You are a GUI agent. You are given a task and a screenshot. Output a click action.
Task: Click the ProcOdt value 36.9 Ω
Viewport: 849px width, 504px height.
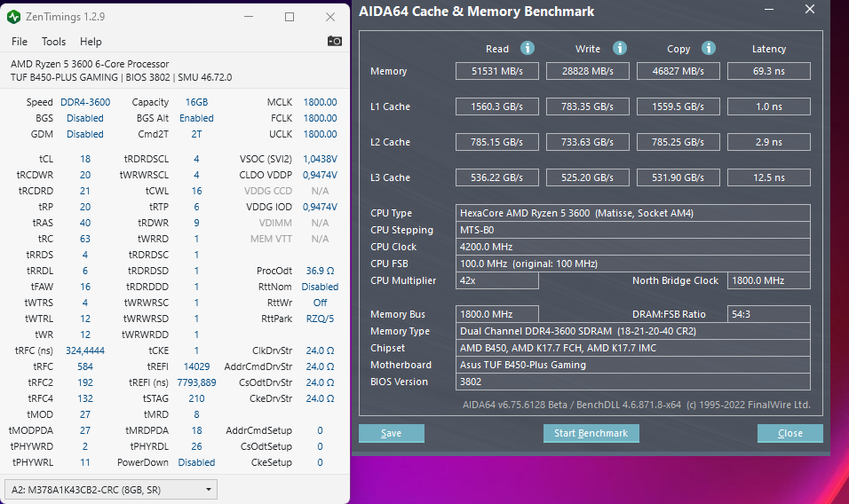click(x=320, y=271)
